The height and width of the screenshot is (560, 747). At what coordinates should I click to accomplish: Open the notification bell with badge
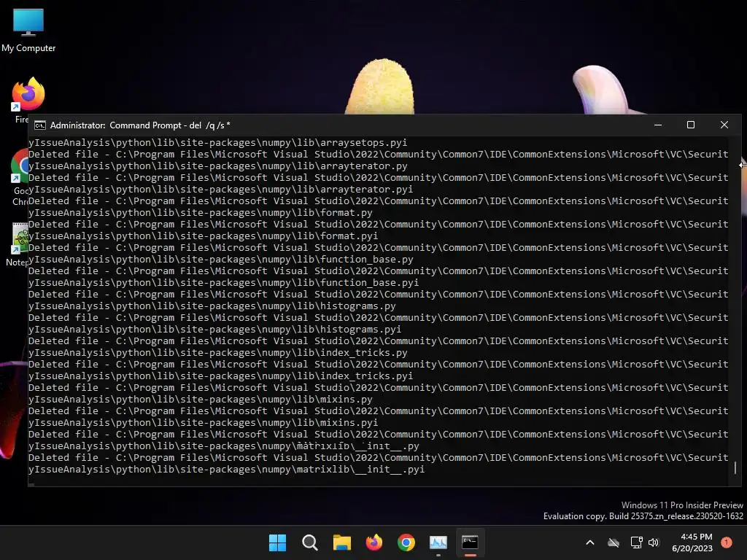[727, 542]
